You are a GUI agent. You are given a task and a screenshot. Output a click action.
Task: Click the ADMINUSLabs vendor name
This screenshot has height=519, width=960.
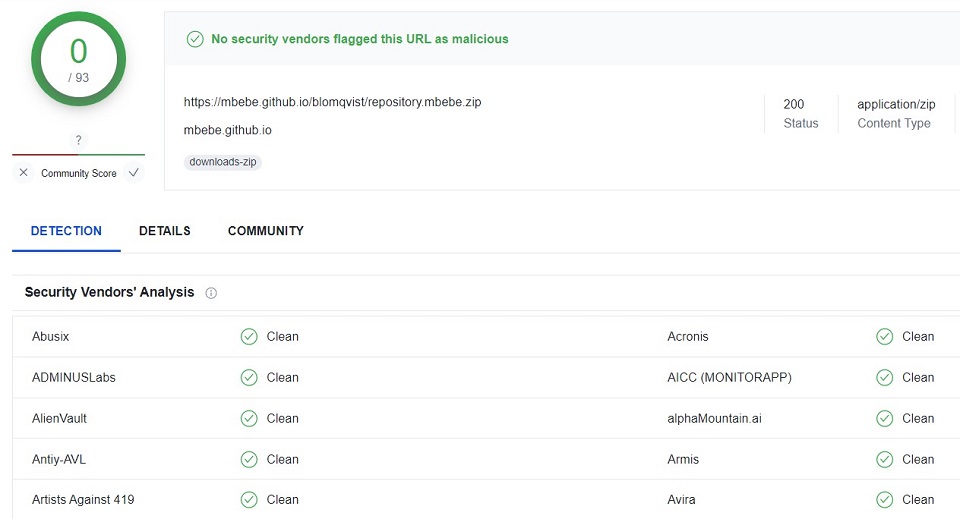73,378
